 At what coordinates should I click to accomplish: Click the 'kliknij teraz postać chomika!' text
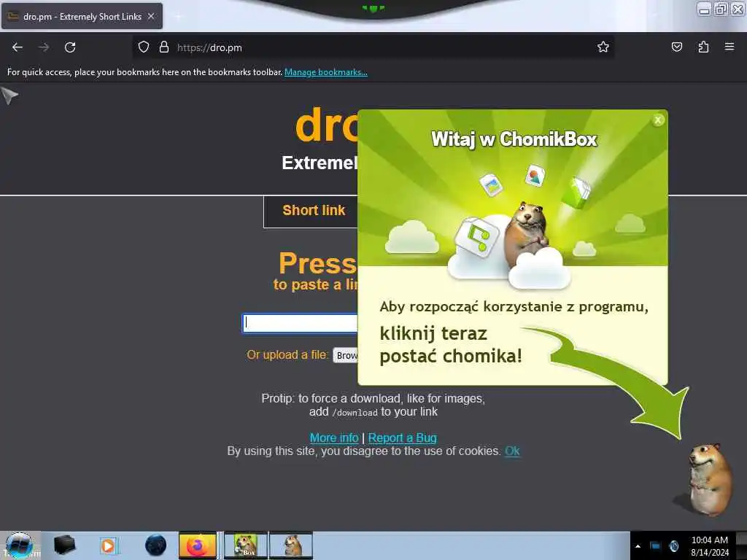(x=451, y=345)
